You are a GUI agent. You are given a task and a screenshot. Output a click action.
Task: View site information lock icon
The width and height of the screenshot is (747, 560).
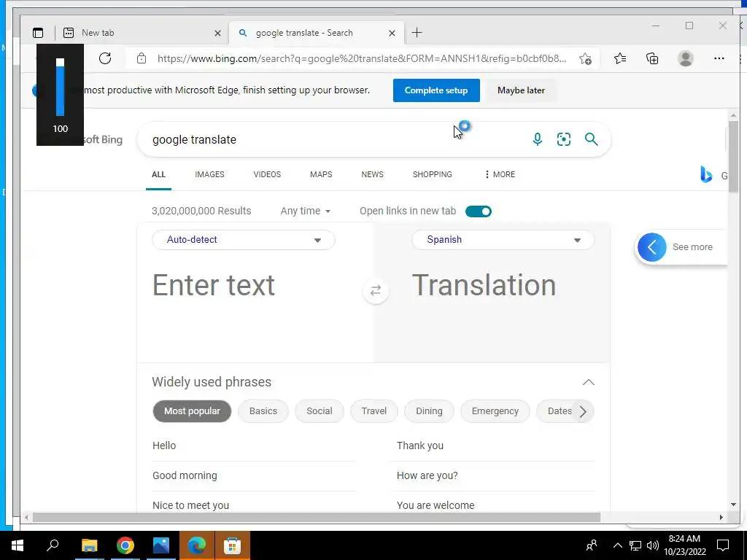[142, 58]
